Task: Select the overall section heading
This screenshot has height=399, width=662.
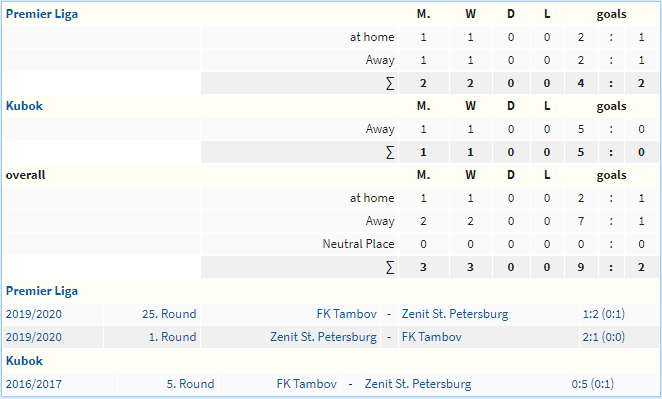Action: (x=25, y=175)
